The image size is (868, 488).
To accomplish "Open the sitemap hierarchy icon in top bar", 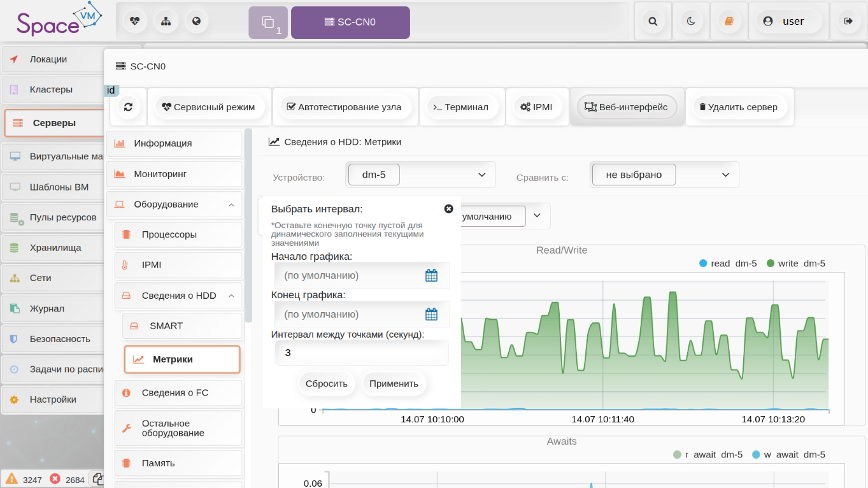I will click(x=166, y=21).
